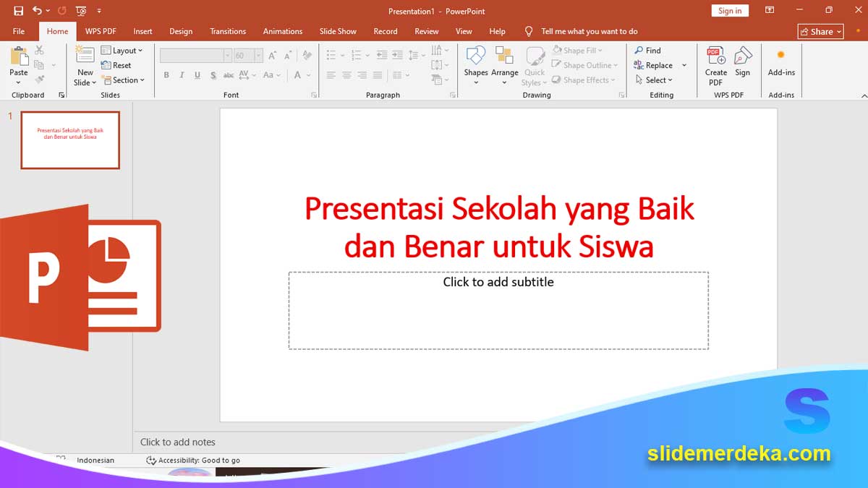Open Customize Quick Access Toolbar arrow
868x488 pixels.
[99, 11]
